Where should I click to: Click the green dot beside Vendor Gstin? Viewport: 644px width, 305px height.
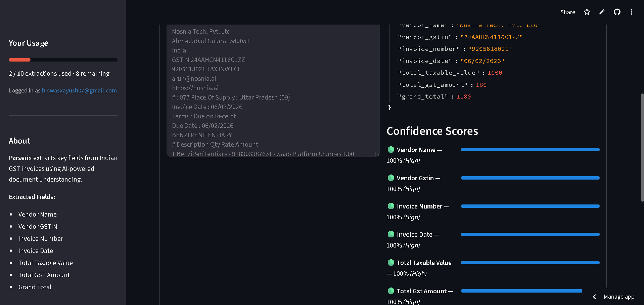click(x=390, y=178)
